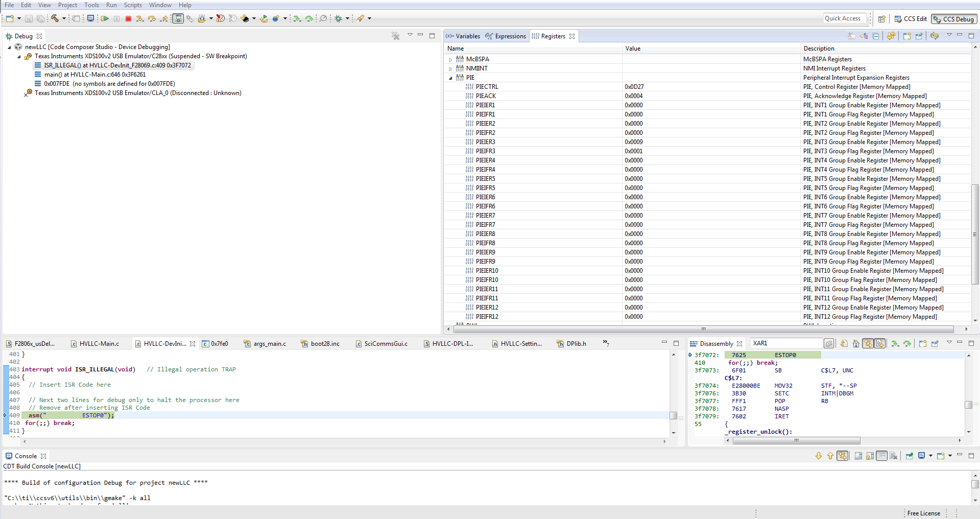This screenshot has height=519, width=980.
Task: Click the PIEIFR3 register row
Action: [x=707, y=151]
